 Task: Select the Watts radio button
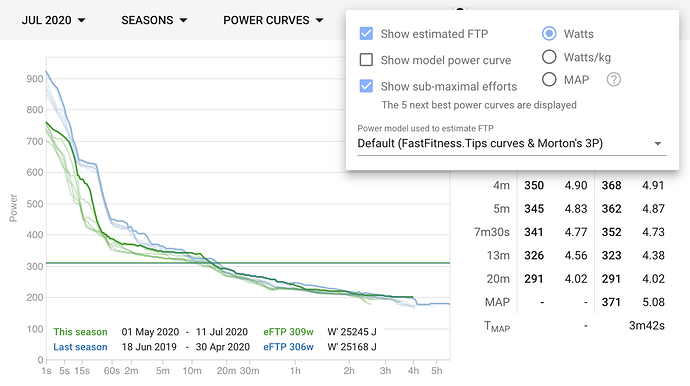click(549, 33)
